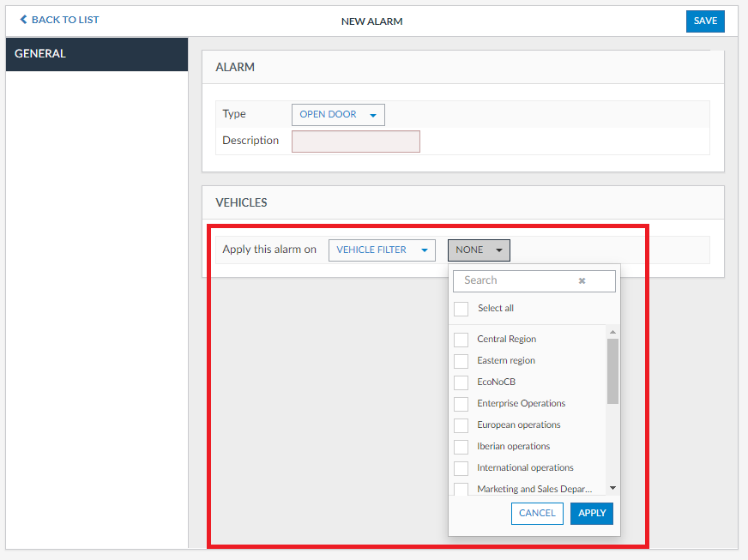Enable the Eastern region checkbox
Screen dimensions: 748x560
click(461, 361)
